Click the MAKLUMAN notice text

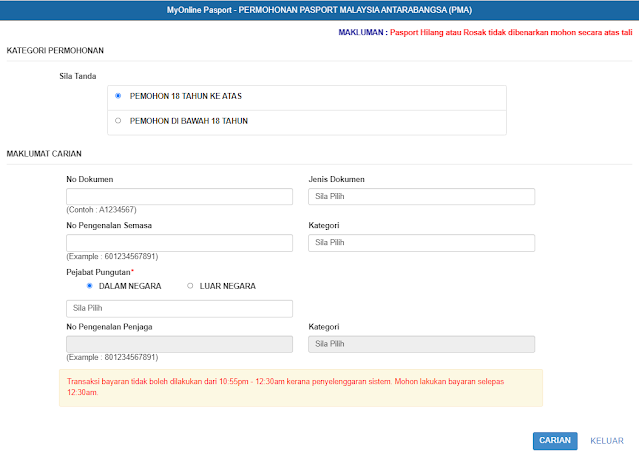tap(485, 32)
